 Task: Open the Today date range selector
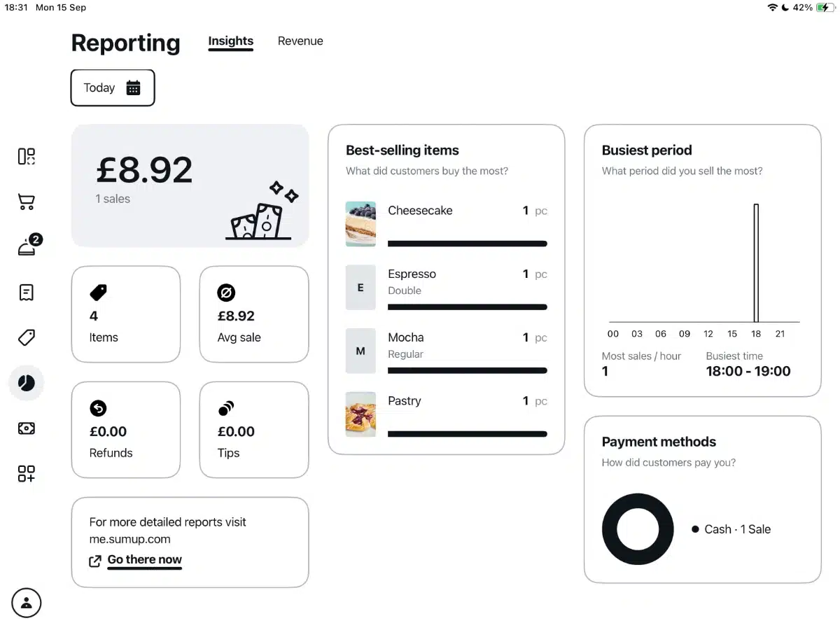[x=112, y=87]
